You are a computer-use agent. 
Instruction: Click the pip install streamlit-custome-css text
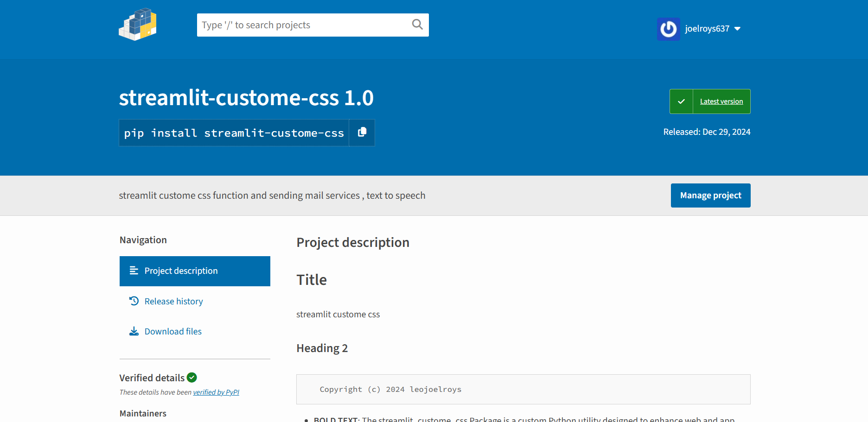pyautogui.click(x=234, y=133)
